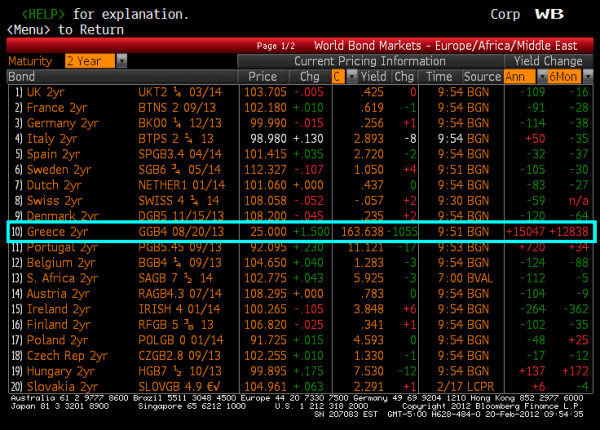
Task: Click the 'Source' column header
Action: pos(482,76)
